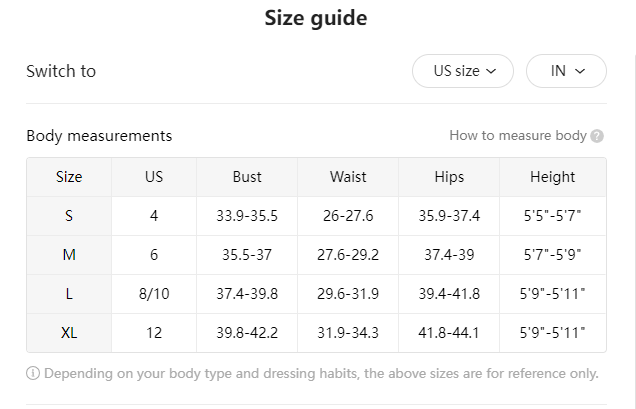Open the US size dropdown

(463, 71)
